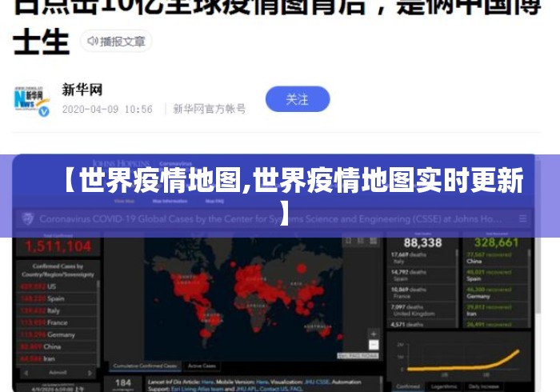Click the JHU CSSE visualization link

click(317, 382)
